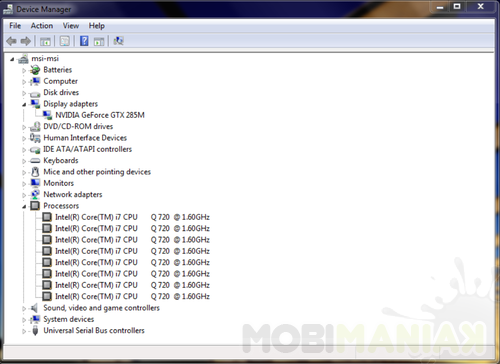Click the Monitors category icon
500x364 pixels.
pos(35,183)
